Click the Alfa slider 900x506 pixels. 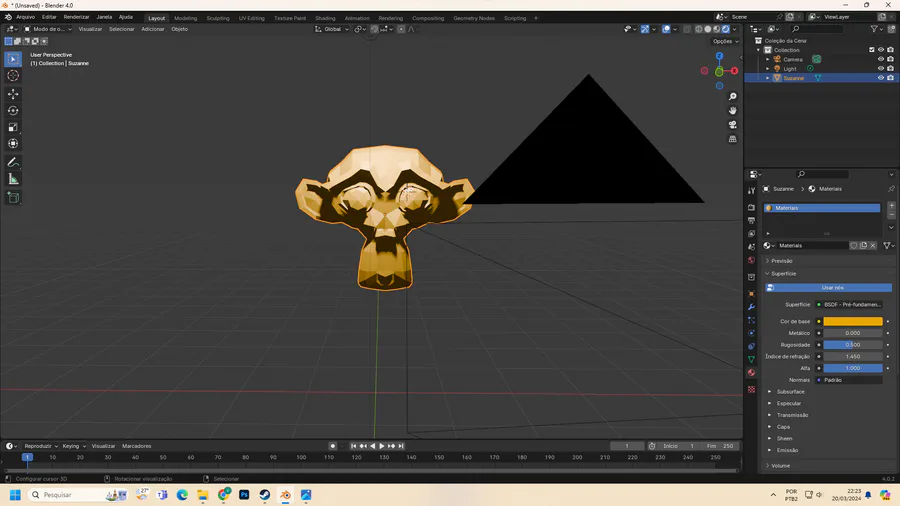[853, 368]
